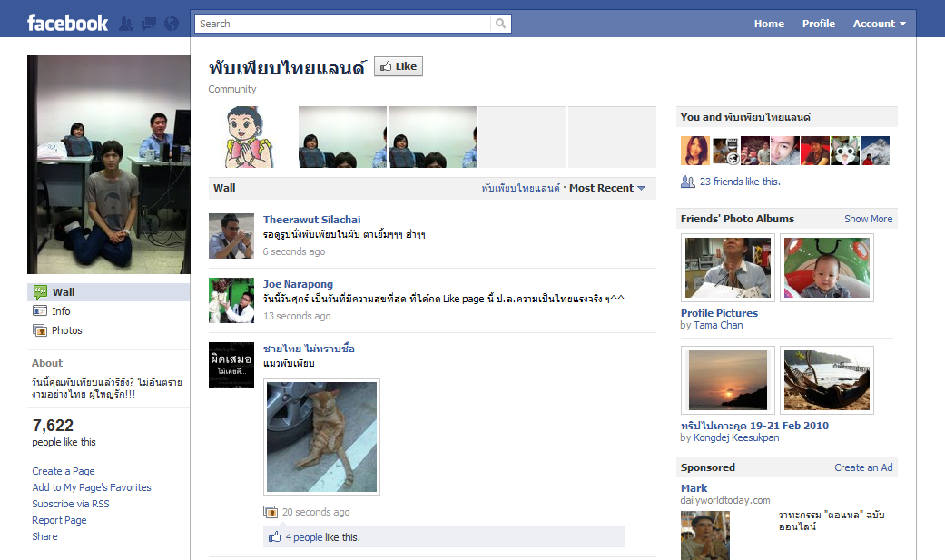This screenshot has height=560, width=945.
Task: Click Joe Narapong's avatar
Action: coord(231,300)
